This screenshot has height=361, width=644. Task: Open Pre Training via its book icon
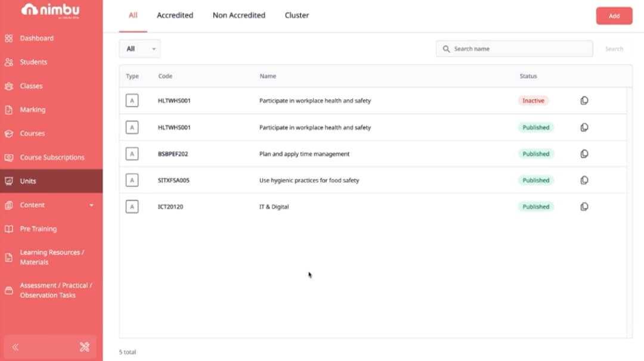point(8,228)
